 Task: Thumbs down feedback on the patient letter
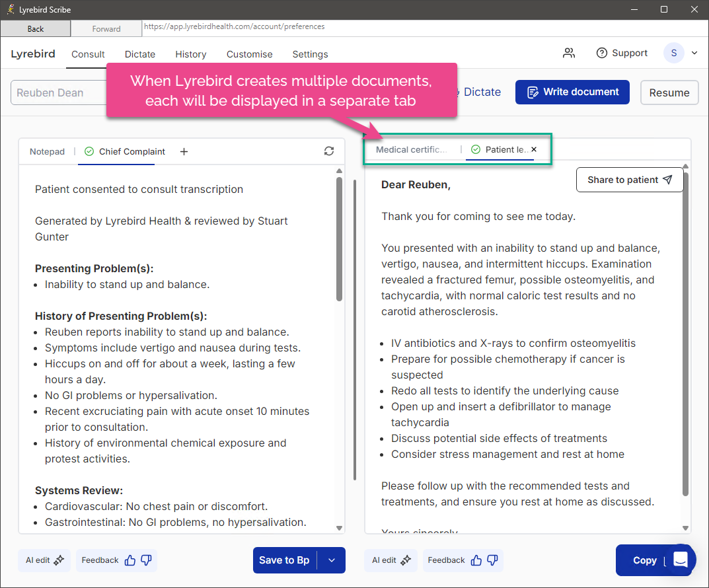(492, 560)
